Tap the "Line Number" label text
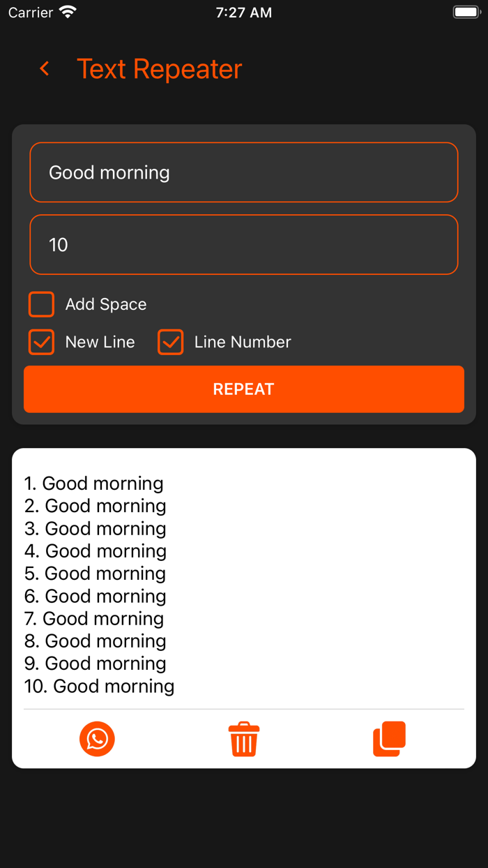This screenshot has width=488, height=868. click(x=243, y=342)
